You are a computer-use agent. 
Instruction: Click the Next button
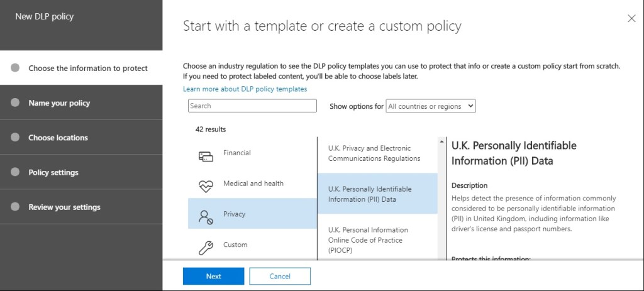click(213, 276)
